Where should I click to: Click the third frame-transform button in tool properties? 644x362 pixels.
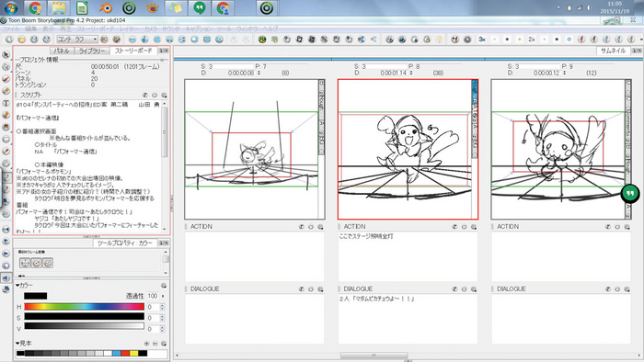pos(48,263)
